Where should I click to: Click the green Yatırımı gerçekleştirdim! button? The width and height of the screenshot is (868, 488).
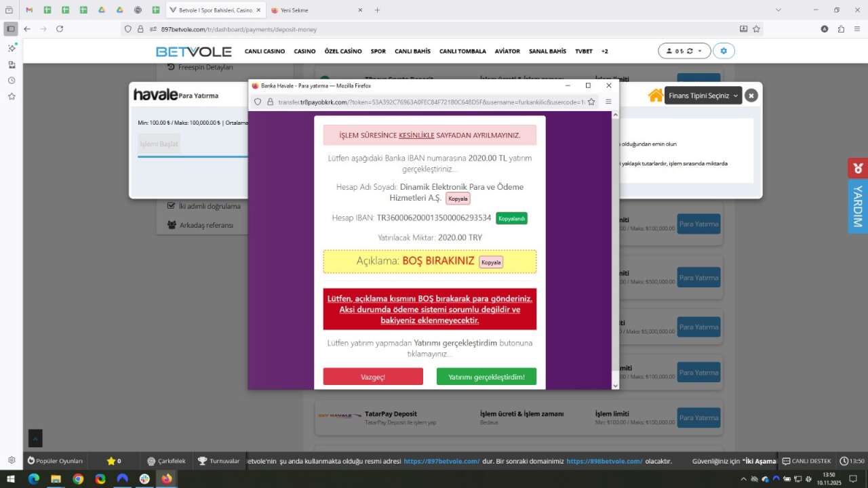486,376
